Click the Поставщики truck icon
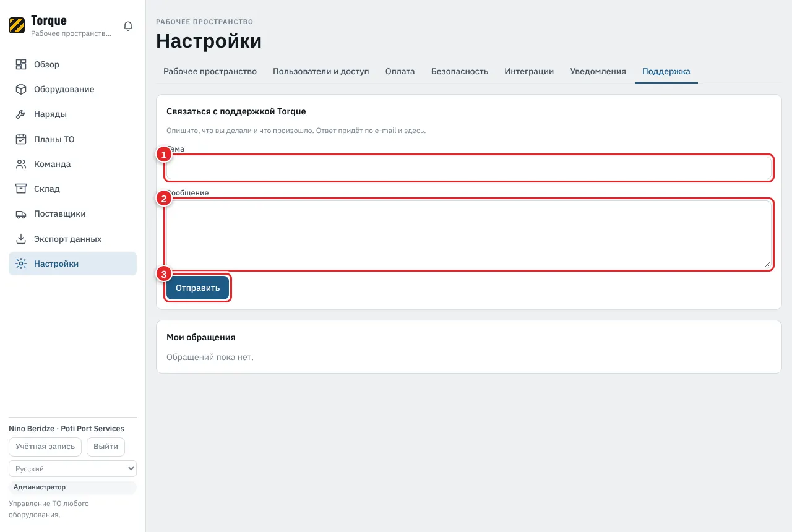The height and width of the screenshot is (532, 792). click(21, 213)
